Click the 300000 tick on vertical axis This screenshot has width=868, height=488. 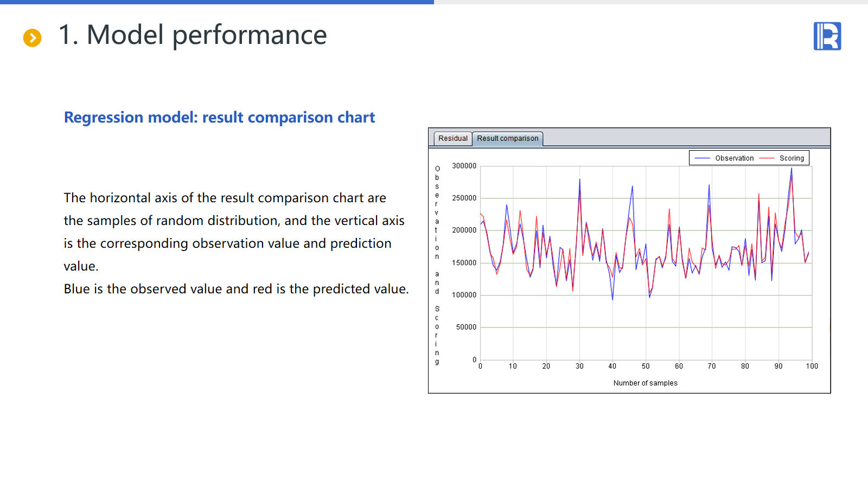464,166
